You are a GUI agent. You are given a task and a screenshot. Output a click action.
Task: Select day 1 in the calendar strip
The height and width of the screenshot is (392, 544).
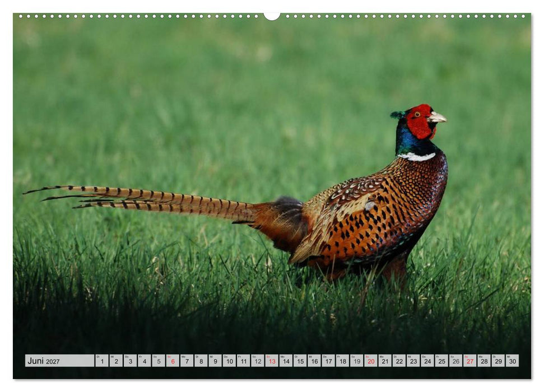[x=101, y=361]
